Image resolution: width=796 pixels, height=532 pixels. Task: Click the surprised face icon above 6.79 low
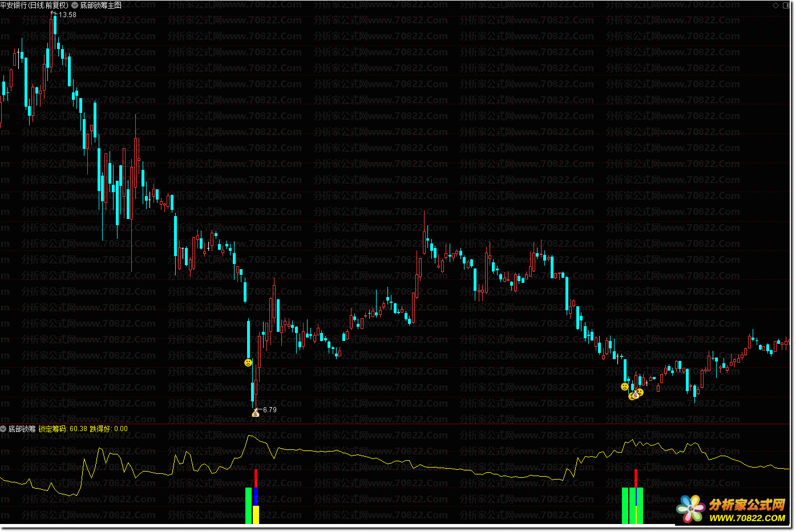tap(248, 363)
